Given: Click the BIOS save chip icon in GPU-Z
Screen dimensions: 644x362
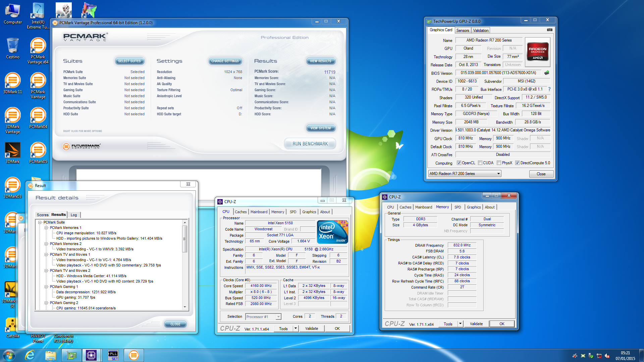Looking at the screenshot, I should (x=547, y=73).
